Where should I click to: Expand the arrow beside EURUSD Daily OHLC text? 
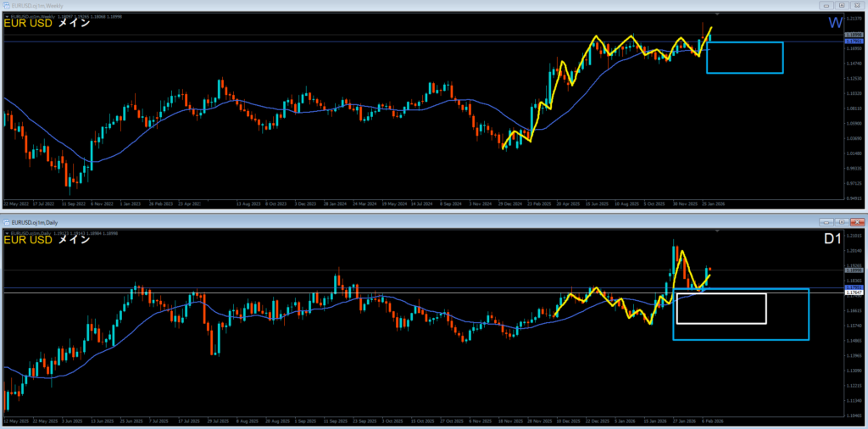[6, 231]
